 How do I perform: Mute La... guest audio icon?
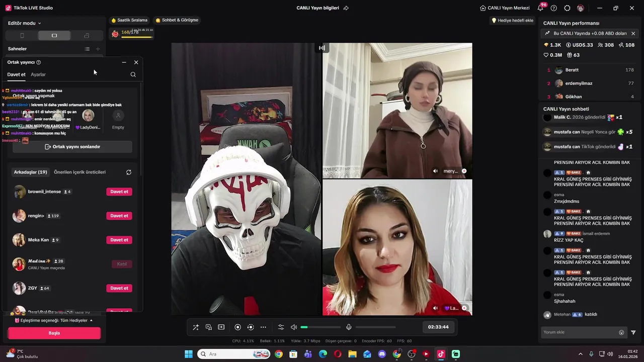tap(435, 308)
